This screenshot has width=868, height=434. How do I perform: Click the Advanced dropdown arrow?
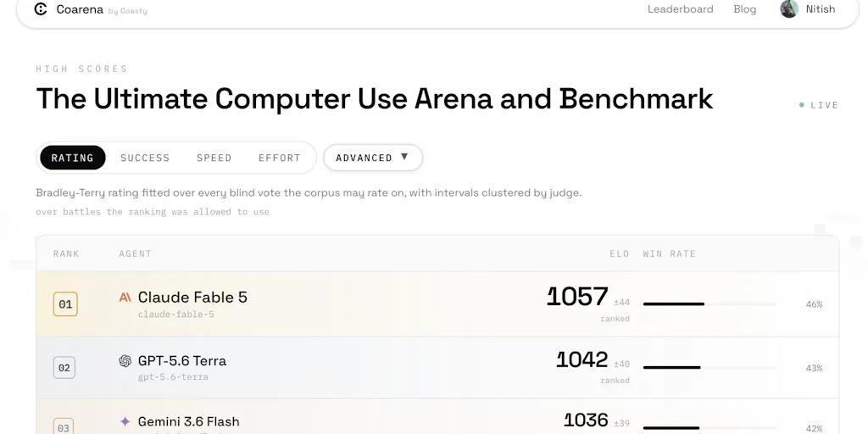[404, 157]
